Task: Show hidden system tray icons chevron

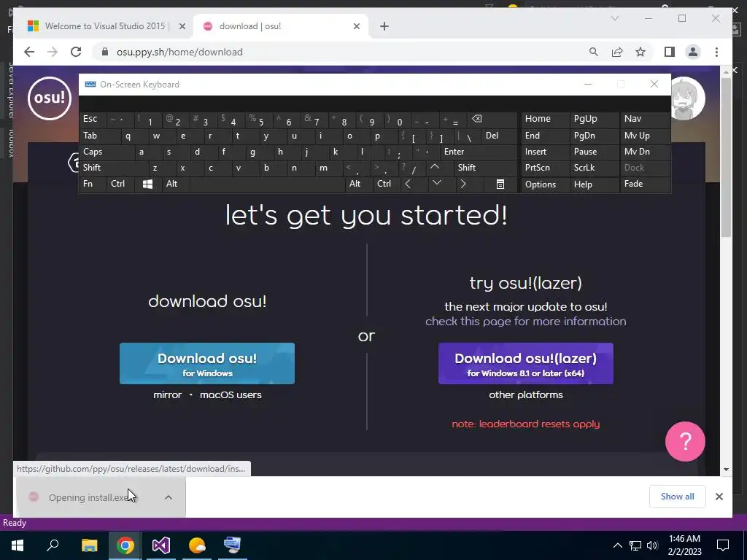Action: tap(617, 545)
